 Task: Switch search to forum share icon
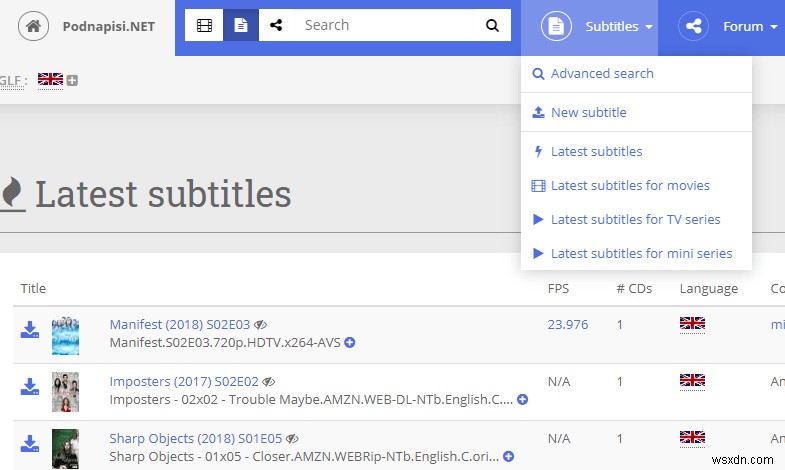276,25
